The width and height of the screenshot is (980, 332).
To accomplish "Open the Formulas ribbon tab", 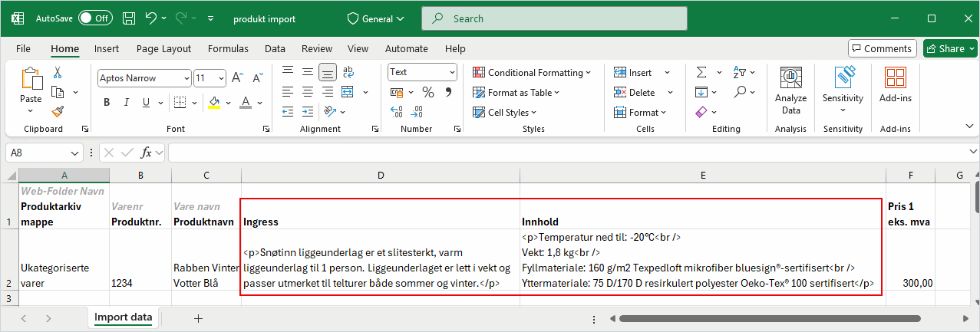I will click(228, 48).
